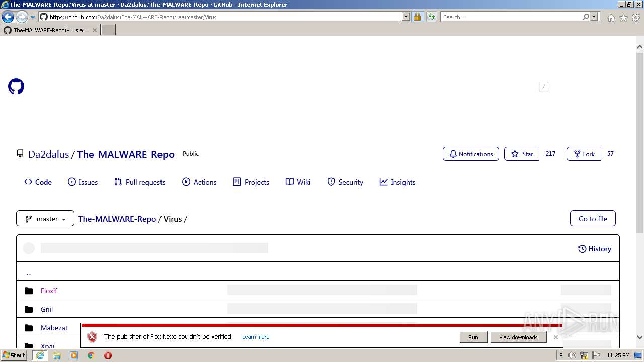Viewport: 644px width, 362px height.
Task: Switch to the Projects tab
Action: coord(251,182)
